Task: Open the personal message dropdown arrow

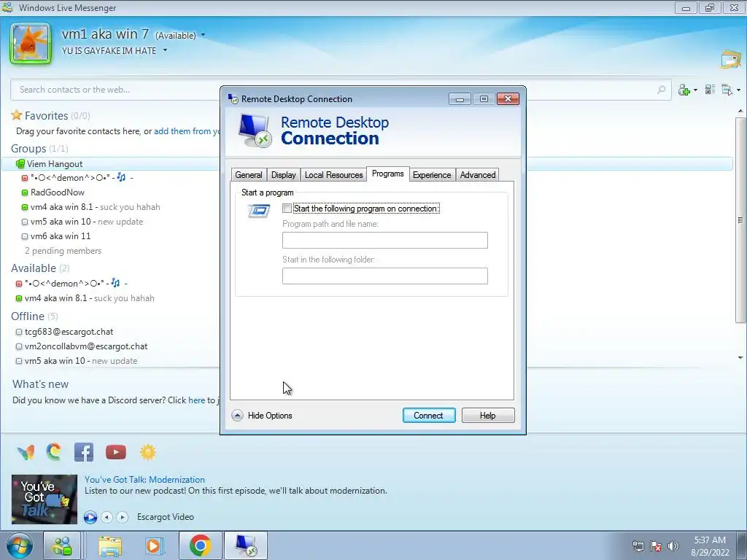Action: coord(166,50)
